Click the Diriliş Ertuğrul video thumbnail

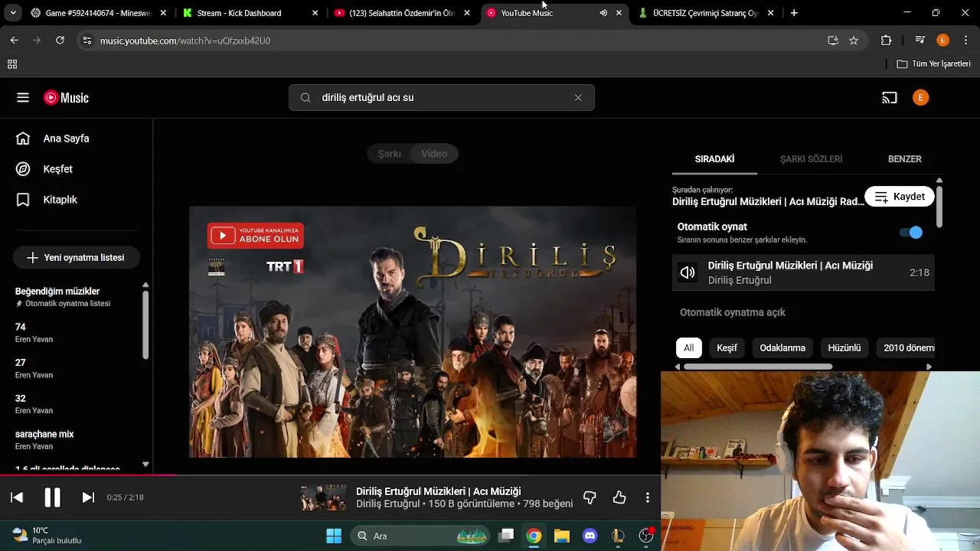tap(413, 332)
